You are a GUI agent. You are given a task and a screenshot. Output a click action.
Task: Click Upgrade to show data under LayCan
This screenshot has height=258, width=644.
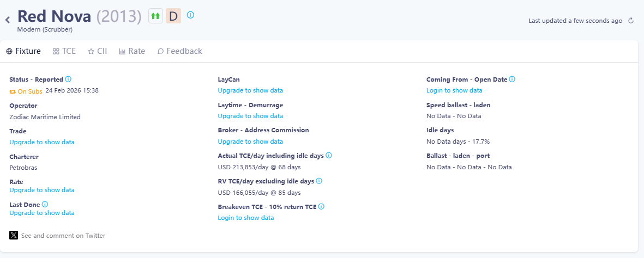(250, 90)
